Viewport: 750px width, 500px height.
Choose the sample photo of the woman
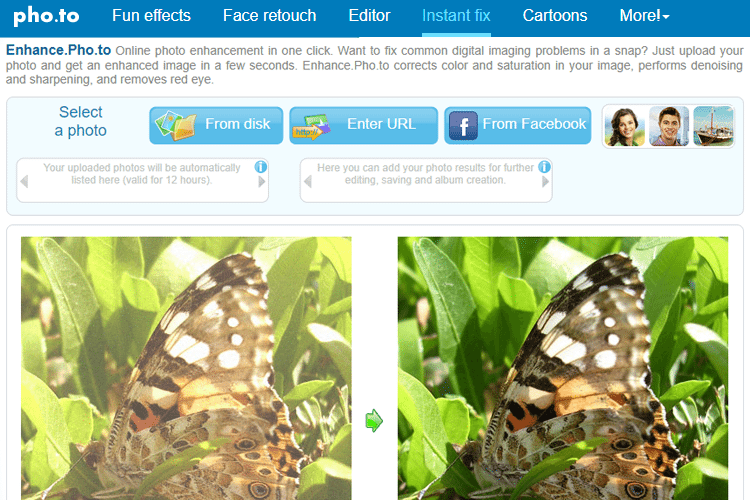tap(624, 127)
